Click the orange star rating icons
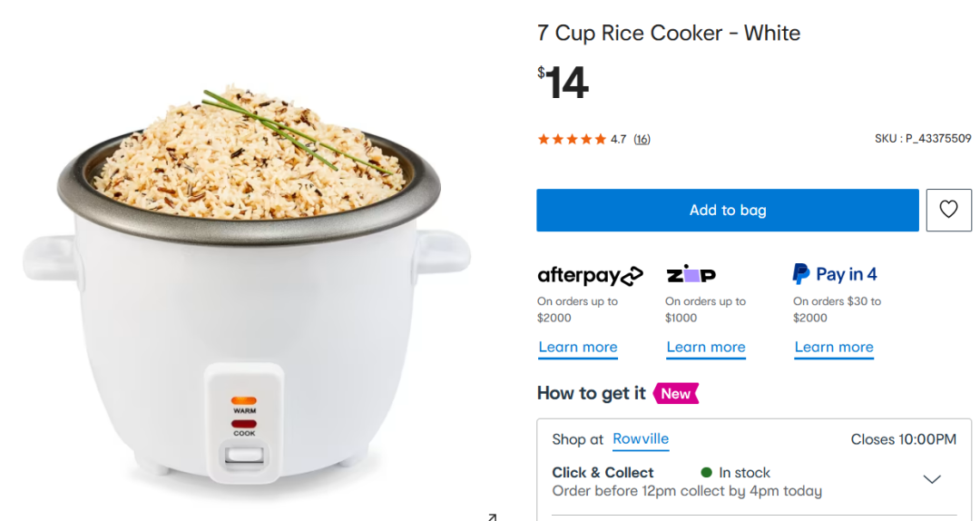980x521 pixels. click(572, 139)
